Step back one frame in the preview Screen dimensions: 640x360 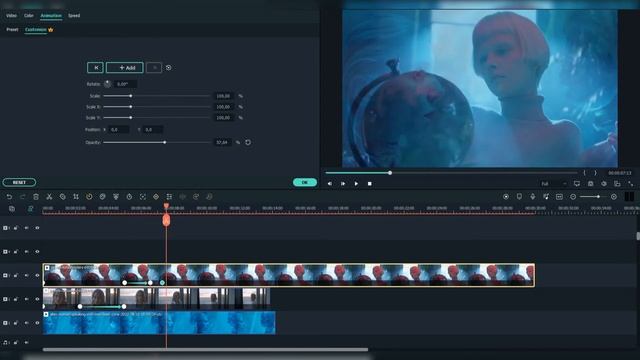coord(329,184)
